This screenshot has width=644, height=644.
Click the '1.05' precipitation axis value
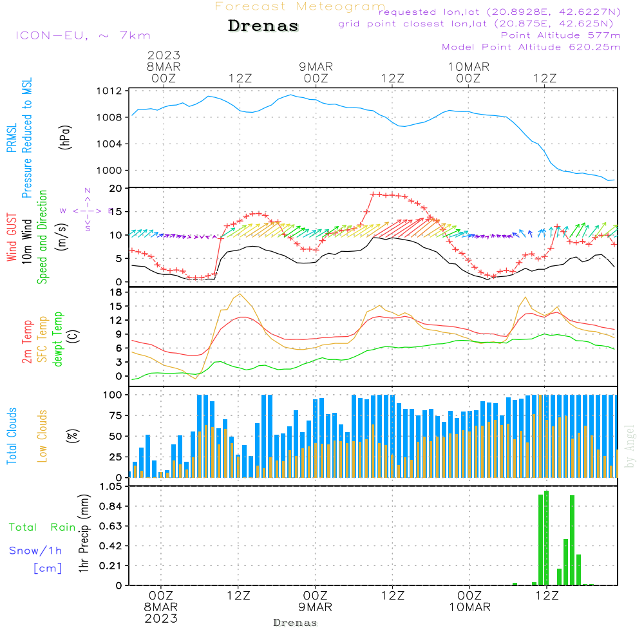click(111, 487)
